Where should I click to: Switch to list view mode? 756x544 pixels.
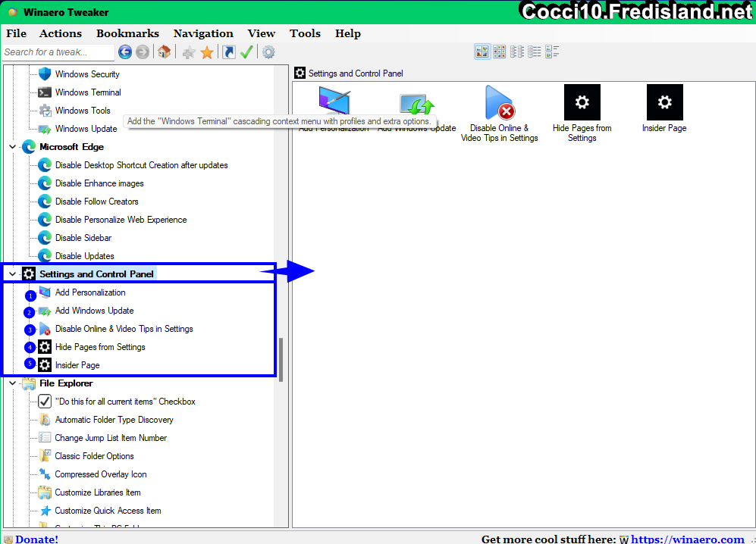(535, 52)
